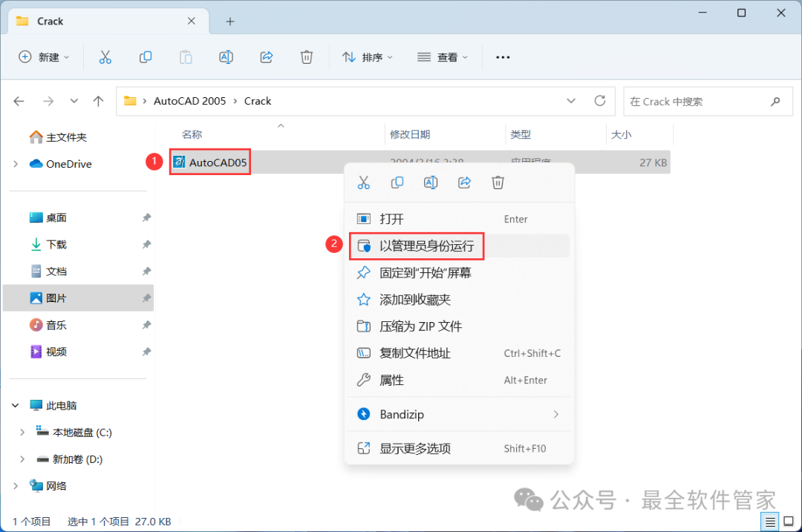Click AutoCAD 2005 in the breadcrumb path
The width and height of the screenshot is (802, 532).
pyautogui.click(x=190, y=101)
